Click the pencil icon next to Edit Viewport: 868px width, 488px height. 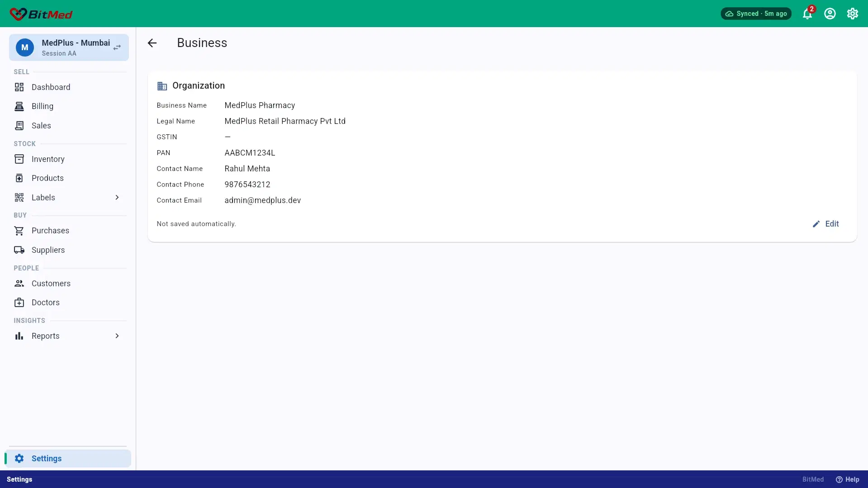tap(816, 224)
